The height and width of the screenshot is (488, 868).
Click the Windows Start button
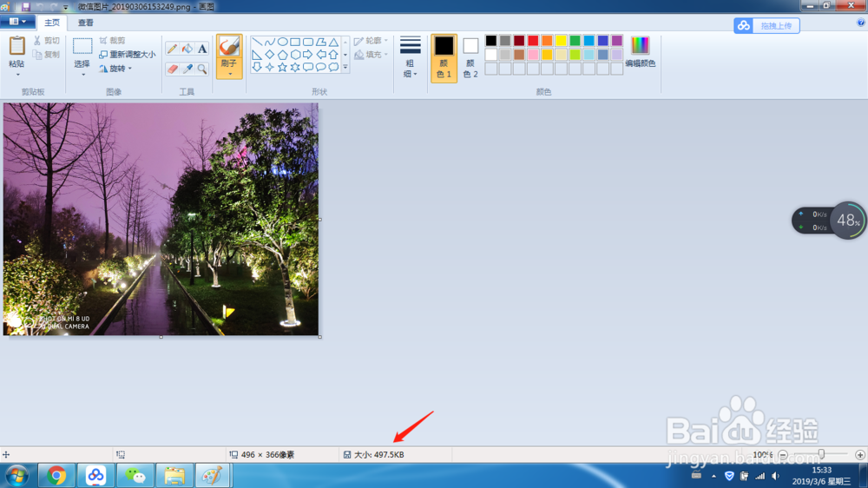pyautogui.click(x=16, y=476)
